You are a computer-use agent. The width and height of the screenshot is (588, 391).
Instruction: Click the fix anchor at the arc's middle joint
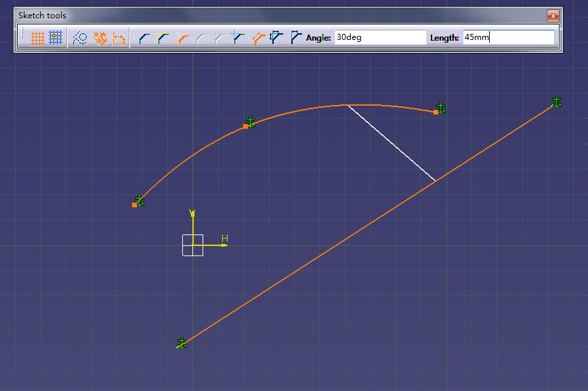click(250, 122)
